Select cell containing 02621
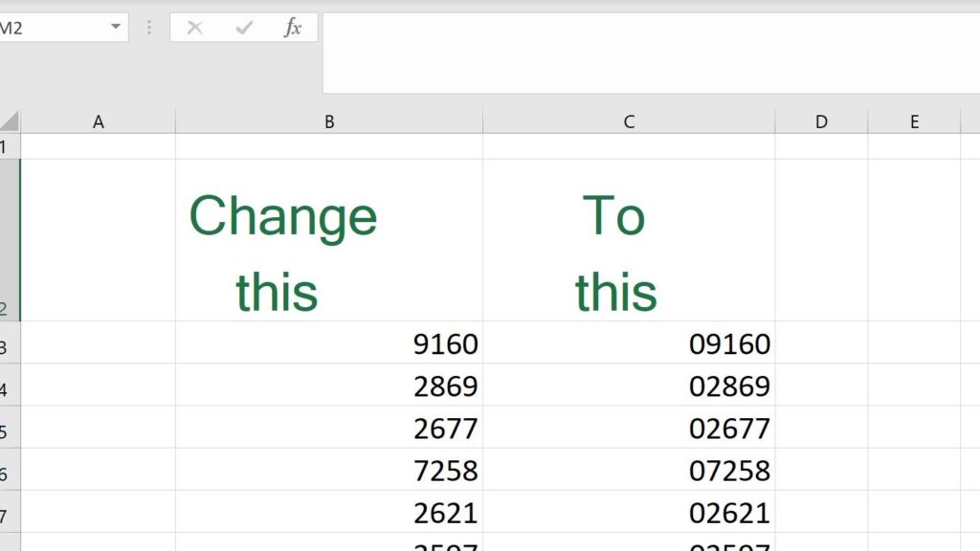Screen dimensions: 980x551 [x=629, y=512]
